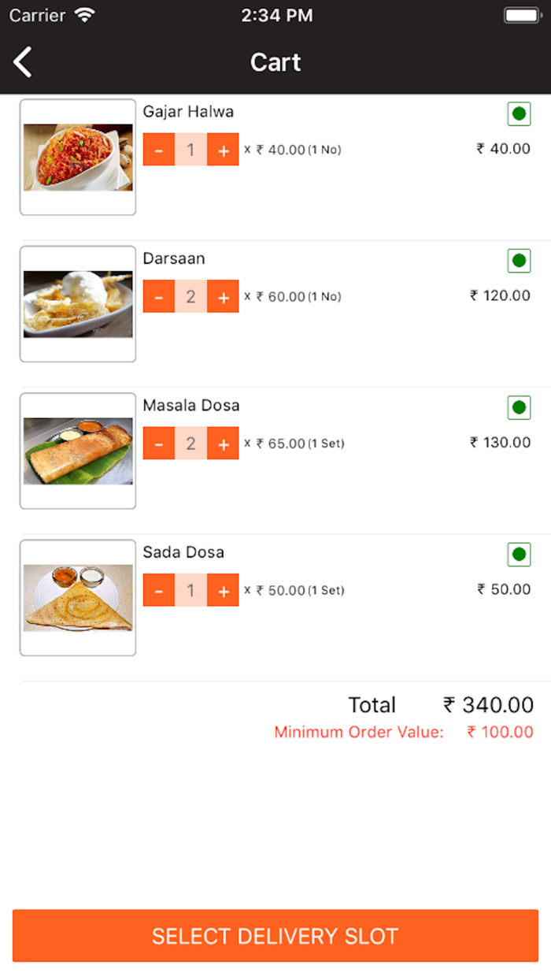Image resolution: width=551 pixels, height=980 pixels.
Task: Click the Wi-Fi status bar icon
Action: pos(83,15)
